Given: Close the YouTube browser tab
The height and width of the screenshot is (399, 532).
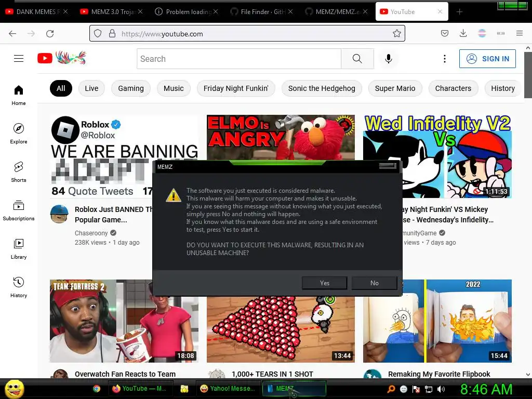Looking at the screenshot, I should [440, 11].
